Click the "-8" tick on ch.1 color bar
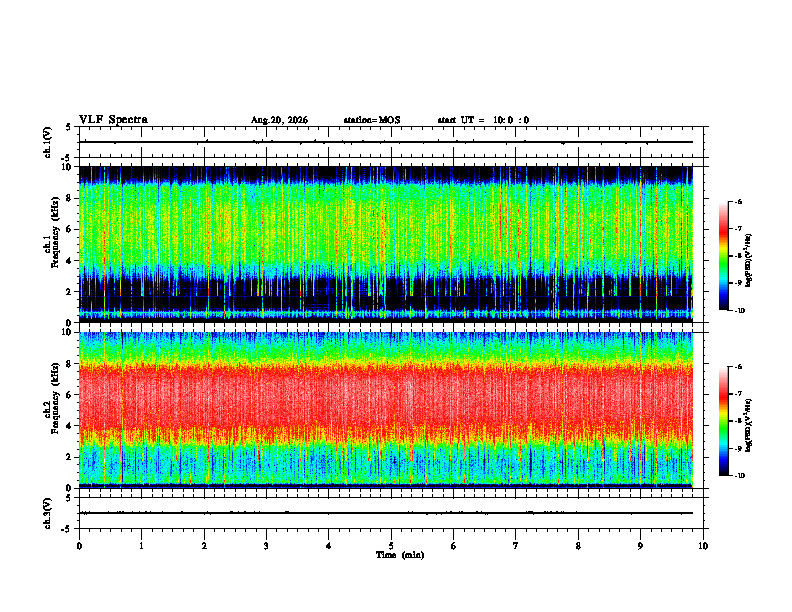 pyautogui.click(x=738, y=256)
